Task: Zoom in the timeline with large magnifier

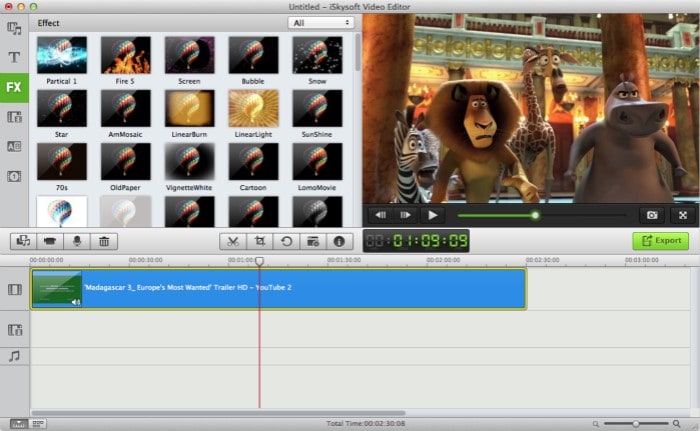Action: (677, 423)
